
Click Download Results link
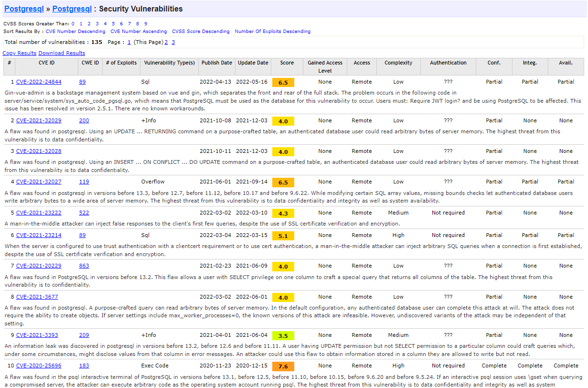pyautogui.click(x=62, y=53)
